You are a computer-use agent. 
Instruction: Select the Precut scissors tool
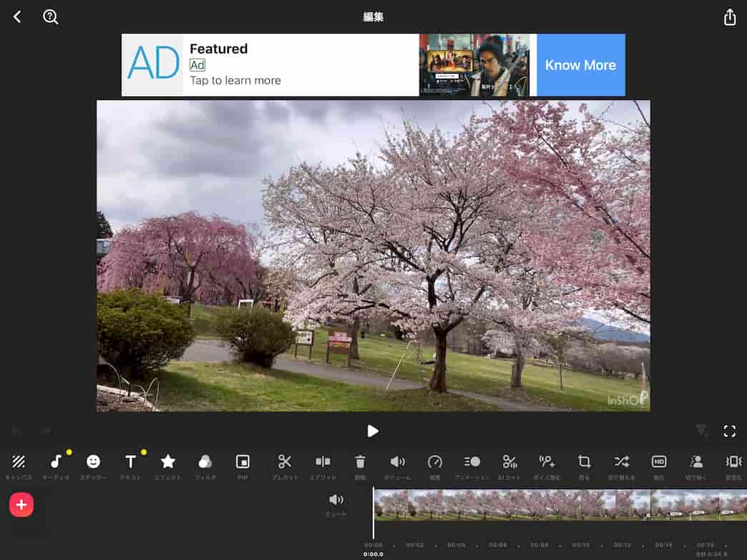click(x=285, y=462)
